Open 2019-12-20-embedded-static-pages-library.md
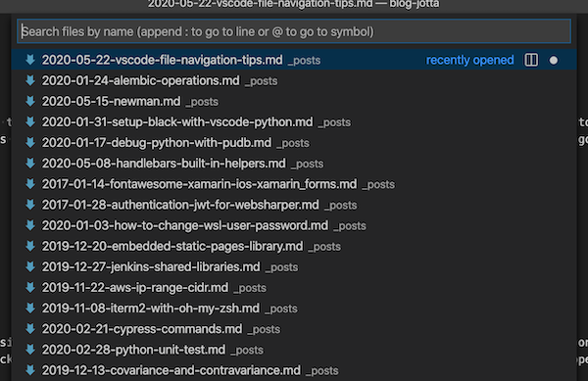 coord(294,246)
